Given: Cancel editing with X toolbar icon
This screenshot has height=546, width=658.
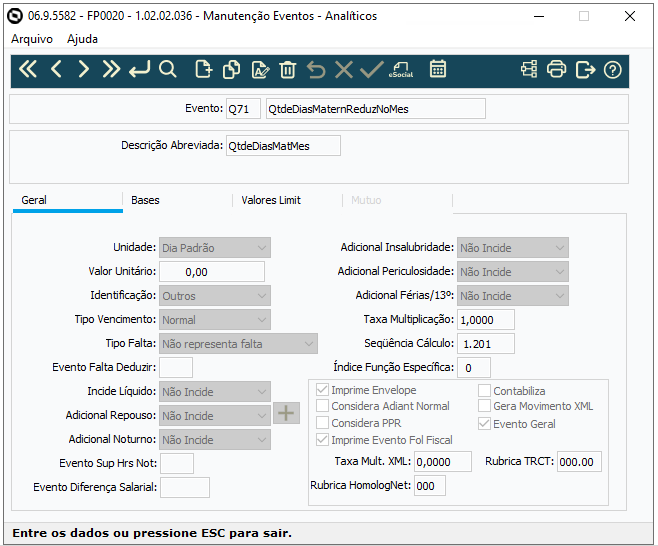Looking at the screenshot, I should coord(344,69).
